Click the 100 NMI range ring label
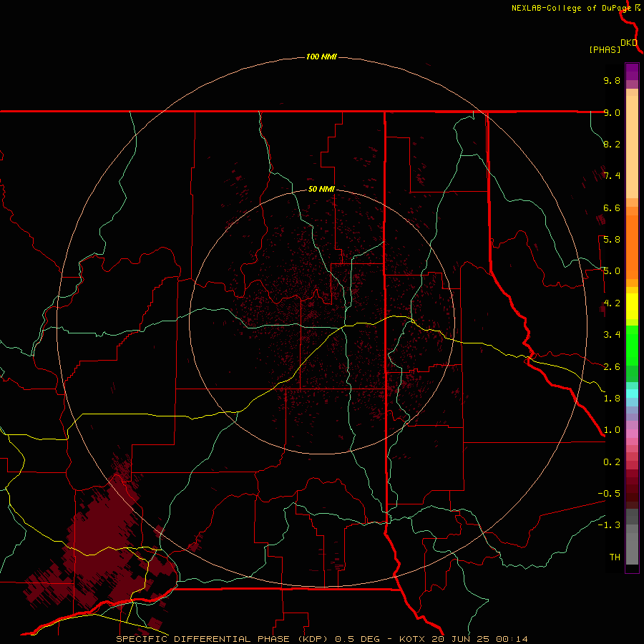 (x=321, y=57)
